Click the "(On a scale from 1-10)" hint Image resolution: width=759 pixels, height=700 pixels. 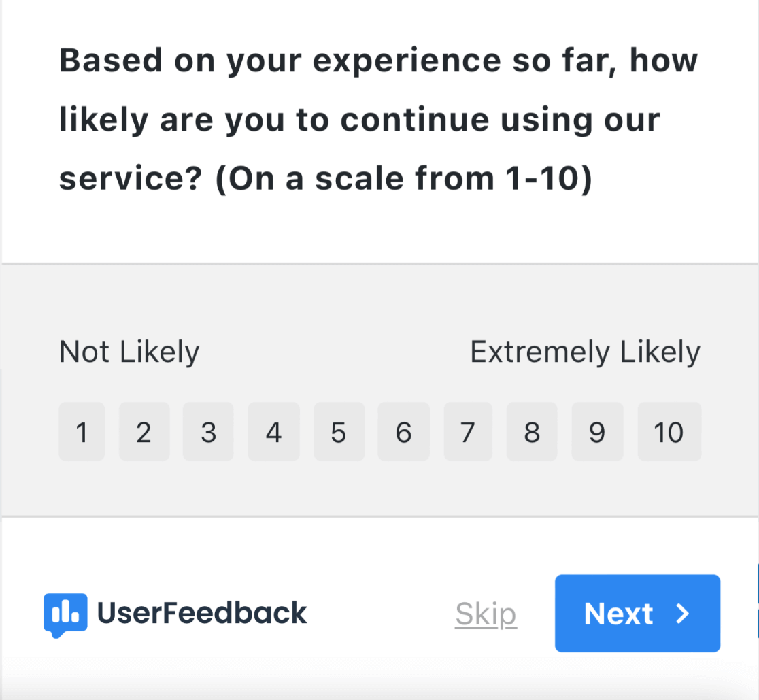pyautogui.click(x=404, y=180)
